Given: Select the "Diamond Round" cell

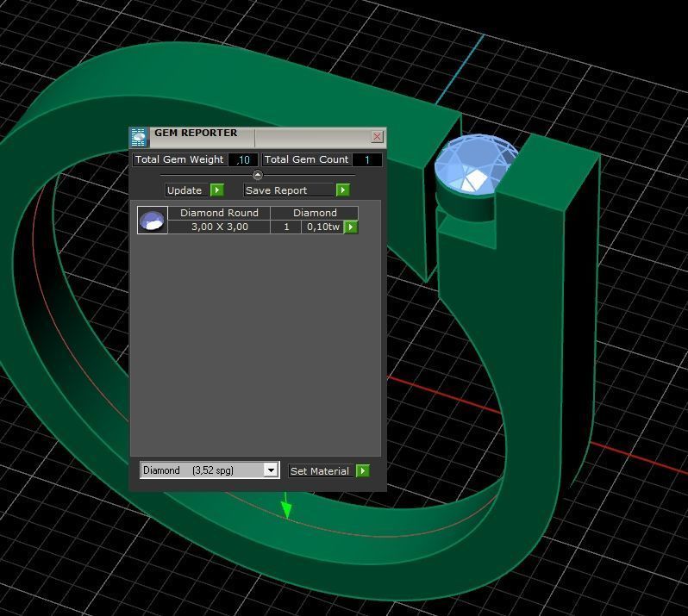Looking at the screenshot, I should coord(219,213).
